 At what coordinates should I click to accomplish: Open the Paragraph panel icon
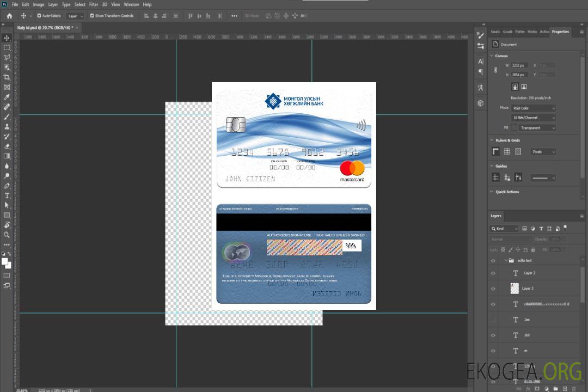tap(480, 72)
